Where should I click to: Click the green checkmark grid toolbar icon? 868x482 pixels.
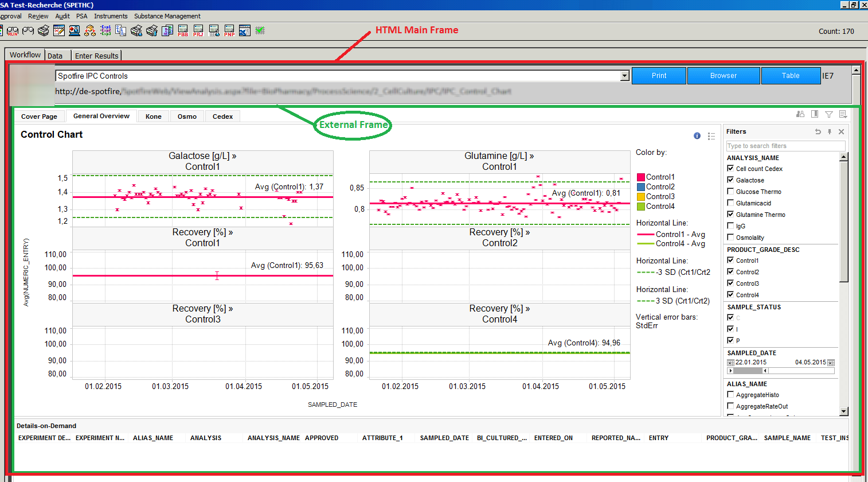(259, 30)
